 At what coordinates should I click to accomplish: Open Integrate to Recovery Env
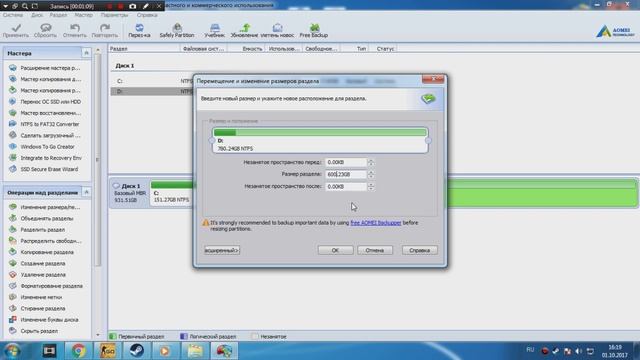pyautogui.click(x=45, y=158)
